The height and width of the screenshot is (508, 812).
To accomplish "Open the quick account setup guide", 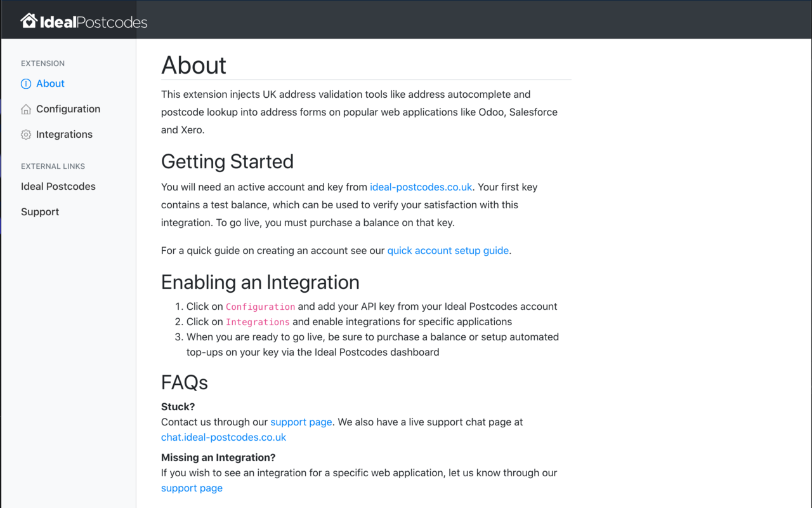I will click(448, 250).
